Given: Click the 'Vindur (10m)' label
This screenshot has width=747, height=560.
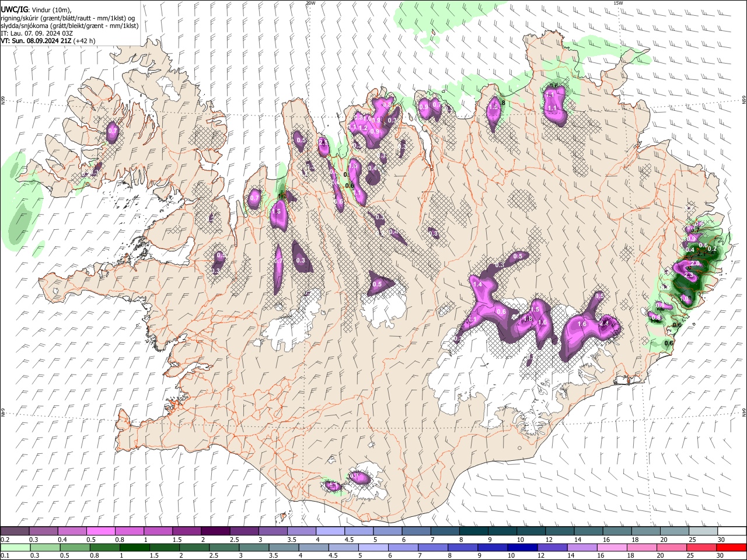Looking at the screenshot, I should coord(51,9).
